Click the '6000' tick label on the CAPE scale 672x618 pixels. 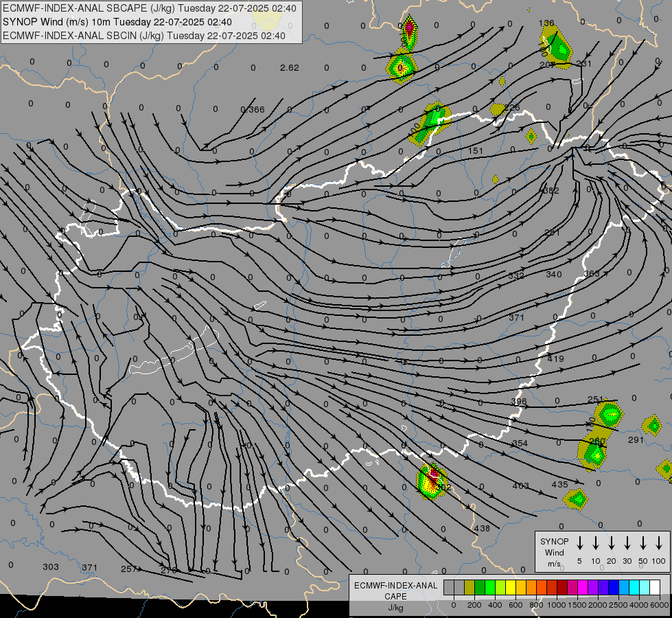pyautogui.click(x=659, y=605)
